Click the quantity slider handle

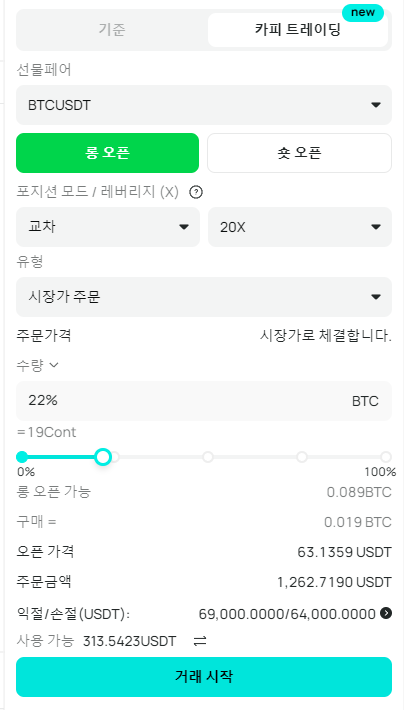(x=103, y=457)
